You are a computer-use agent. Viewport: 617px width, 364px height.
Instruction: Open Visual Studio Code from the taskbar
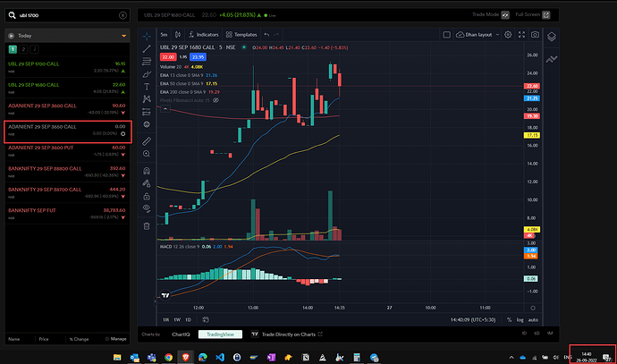coord(220,358)
